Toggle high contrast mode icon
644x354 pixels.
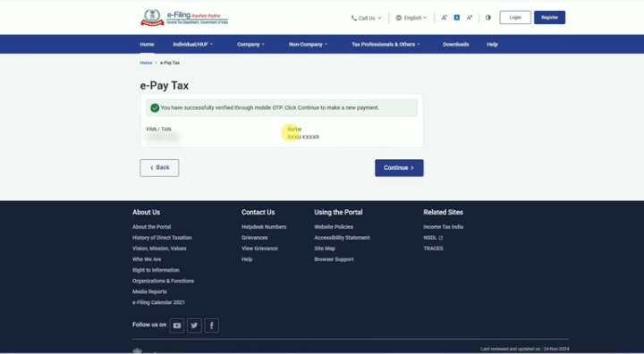(x=488, y=18)
